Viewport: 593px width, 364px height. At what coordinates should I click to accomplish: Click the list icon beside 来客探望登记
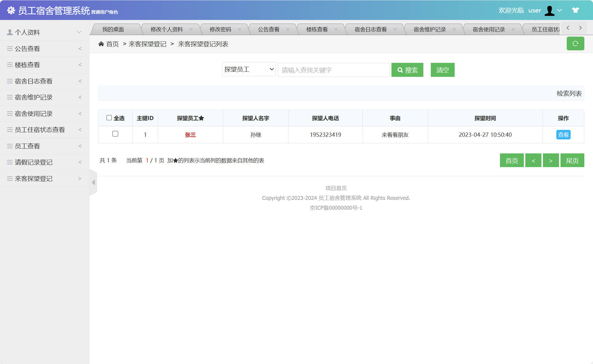[9, 178]
